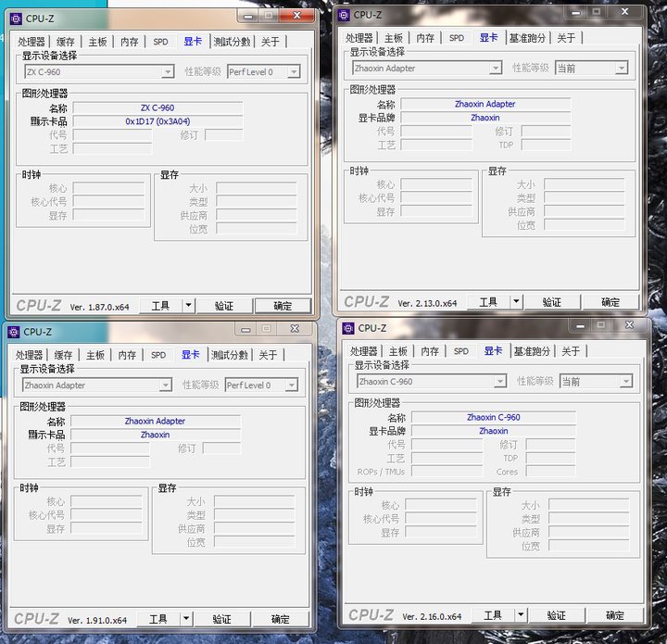This screenshot has width=667, height=644.
Task: Click 工具 button in CPU-Z 1.91 window
Action: click(x=158, y=619)
